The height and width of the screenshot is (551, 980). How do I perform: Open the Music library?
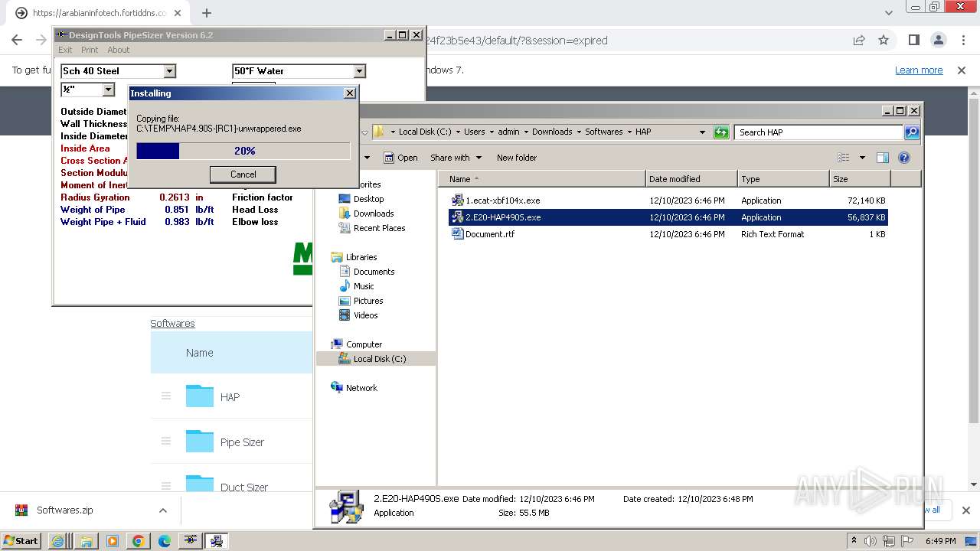[x=364, y=286]
